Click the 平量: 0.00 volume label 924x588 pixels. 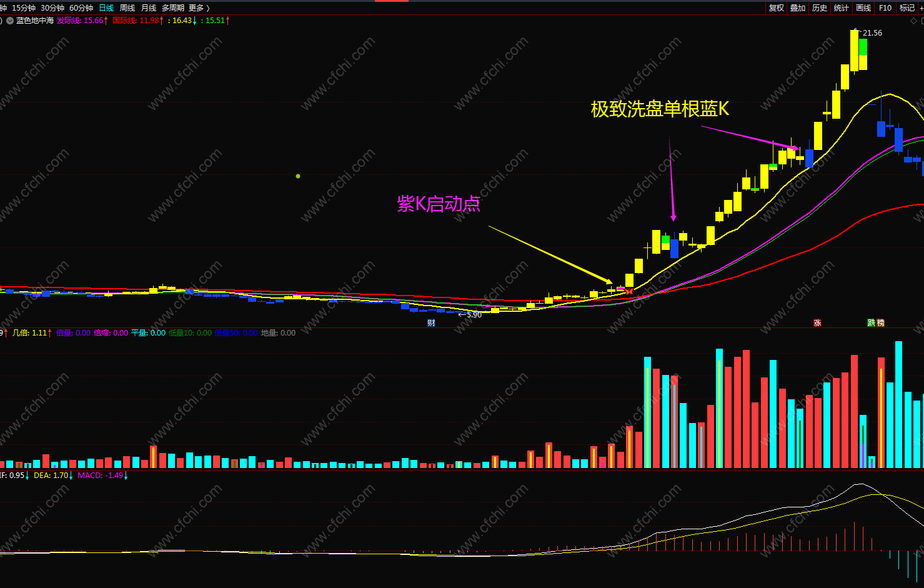click(x=149, y=333)
